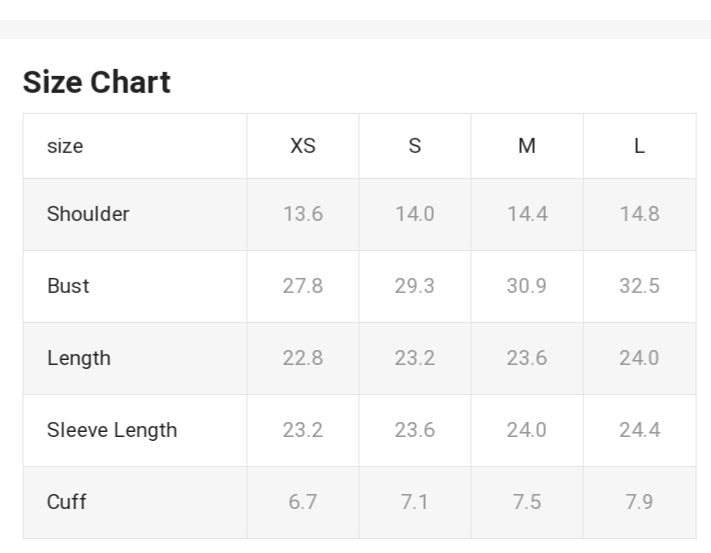Click Bust value 29.3 for S
711x553 pixels.
(x=415, y=286)
